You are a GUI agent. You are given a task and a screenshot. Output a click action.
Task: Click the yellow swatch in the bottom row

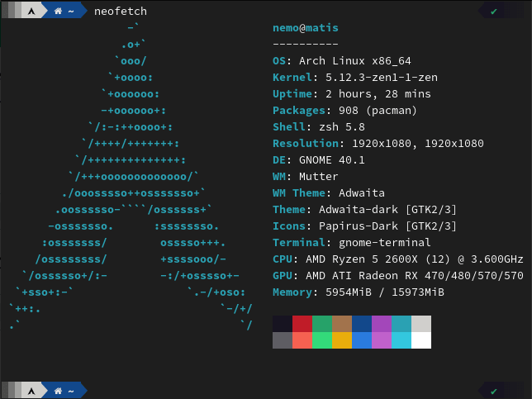point(342,340)
